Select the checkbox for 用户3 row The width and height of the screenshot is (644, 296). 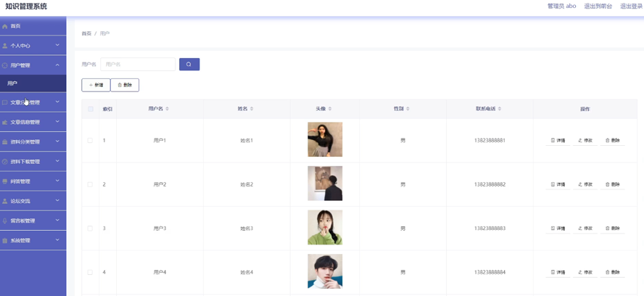click(x=91, y=229)
